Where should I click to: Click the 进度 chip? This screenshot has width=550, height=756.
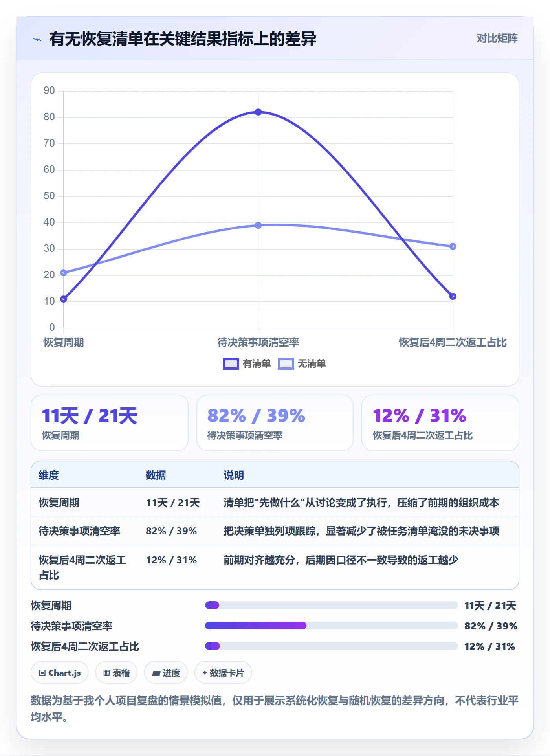click(x=166, y=673)
